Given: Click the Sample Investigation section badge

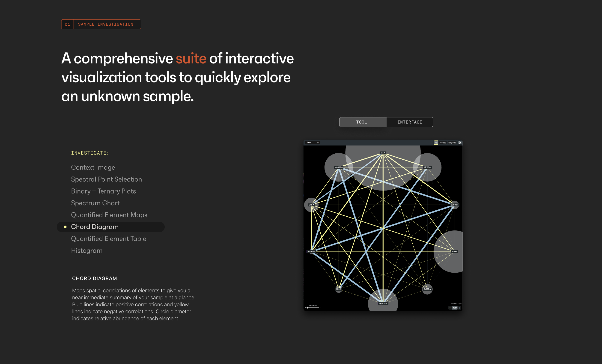Looking at the screenshot, I should (x=101, y=24).
